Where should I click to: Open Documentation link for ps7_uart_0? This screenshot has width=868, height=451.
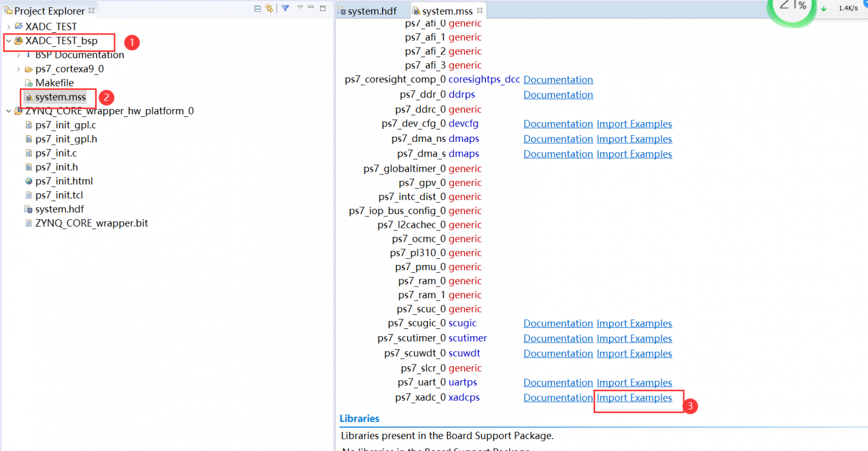pos(558,383)
